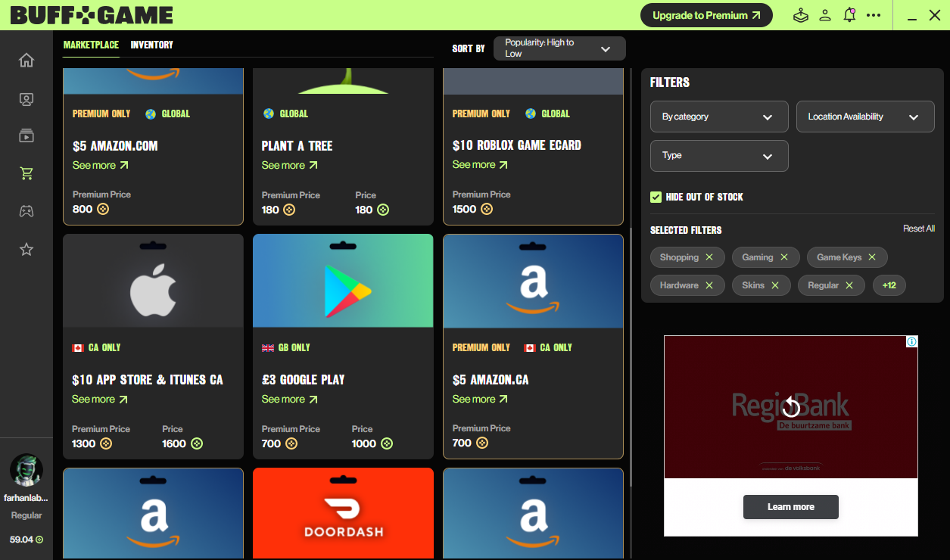Click the ad info icon

912,341
